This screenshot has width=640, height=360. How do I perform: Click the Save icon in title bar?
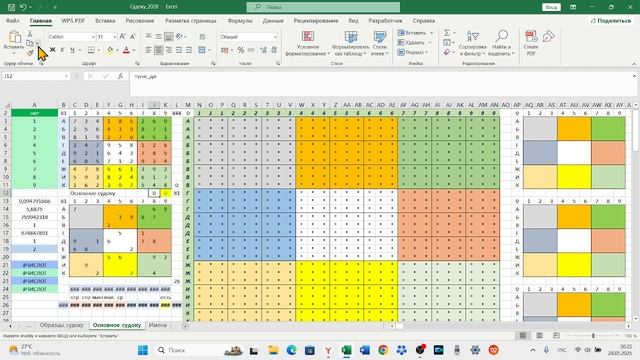point(11,7)
